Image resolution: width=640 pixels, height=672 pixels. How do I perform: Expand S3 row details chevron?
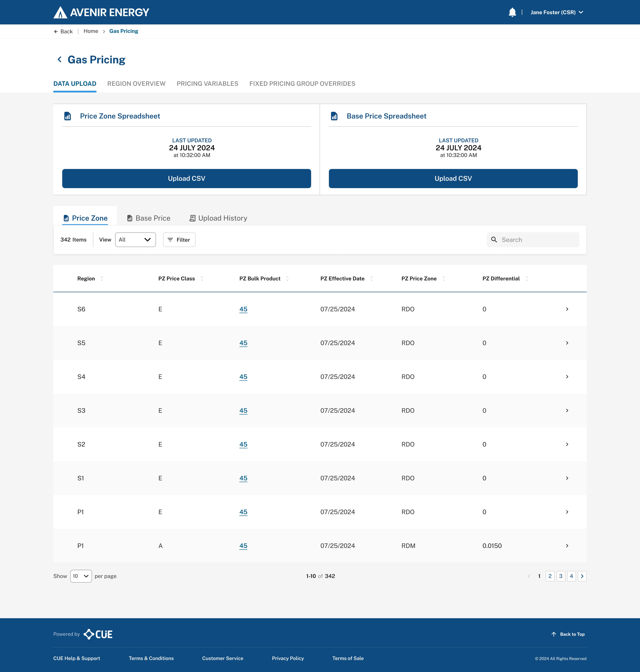pyautogui.click(x=567, y=410)
